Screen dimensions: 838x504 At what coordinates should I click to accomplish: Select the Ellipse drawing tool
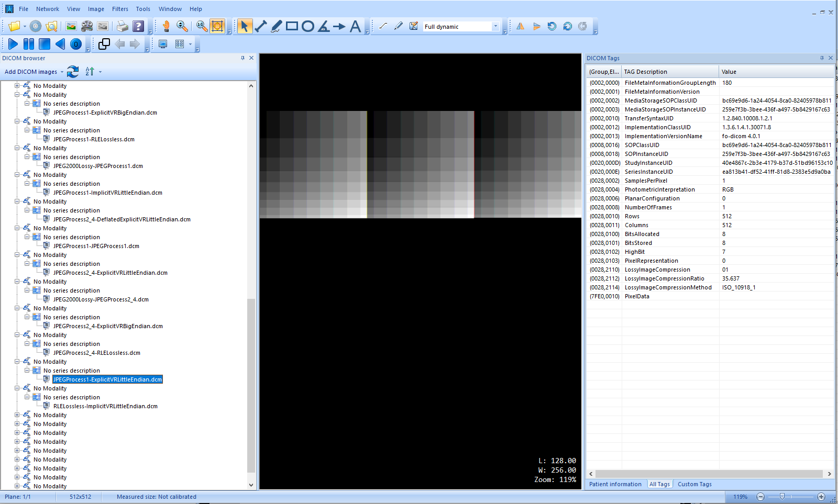click(x=308, y=26)
